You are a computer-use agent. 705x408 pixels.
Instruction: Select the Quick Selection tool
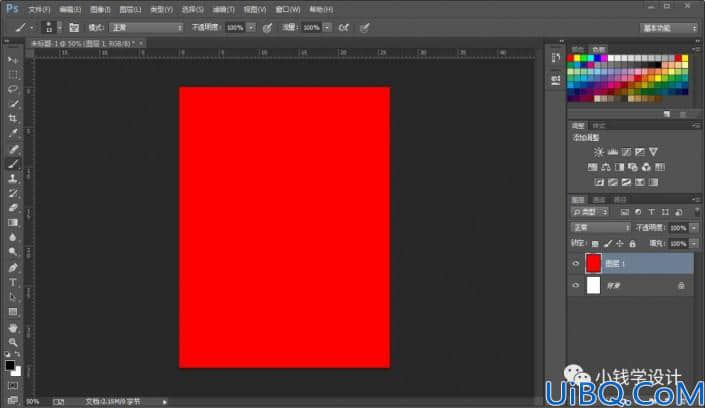pos(13,104)
